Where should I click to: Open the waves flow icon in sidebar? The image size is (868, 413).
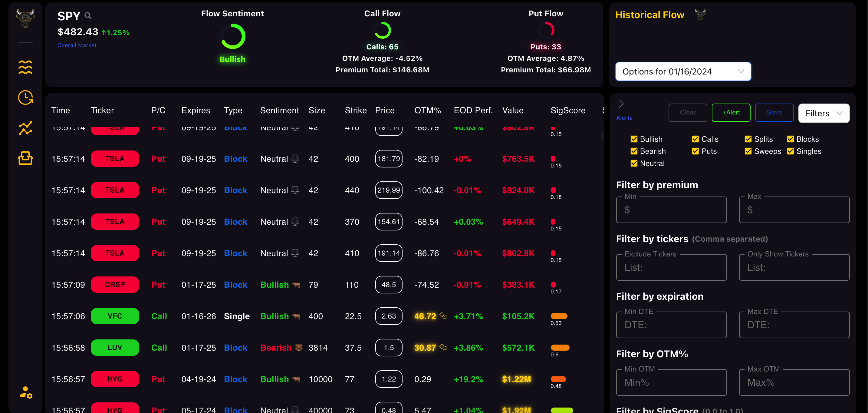coord(25,67)
